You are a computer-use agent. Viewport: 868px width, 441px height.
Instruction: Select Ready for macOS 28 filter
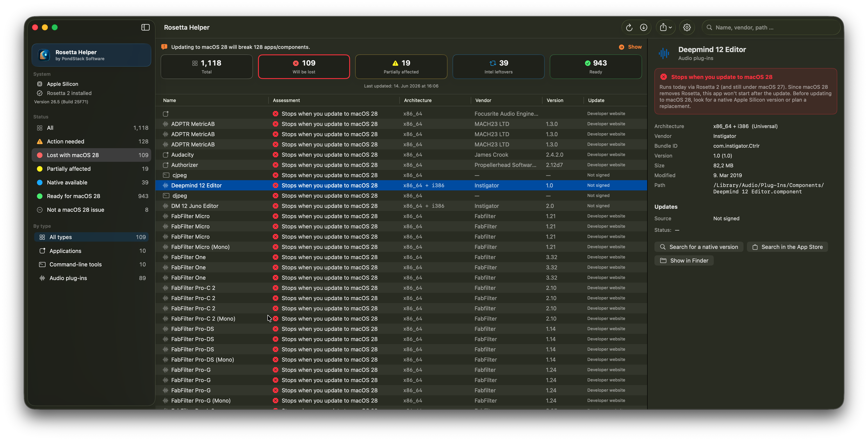[91, 196]
